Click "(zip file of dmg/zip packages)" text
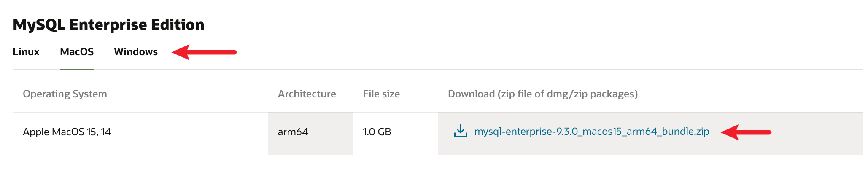Image resolution: width=868 pixels, height=188 pixels. click(568, 94)
